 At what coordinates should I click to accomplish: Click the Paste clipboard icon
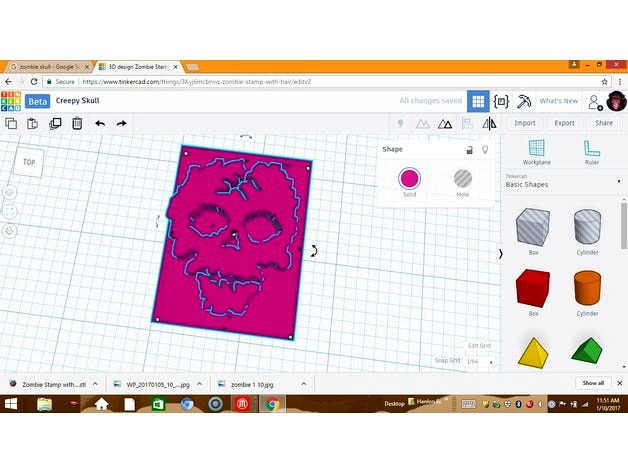coord(32,123)
